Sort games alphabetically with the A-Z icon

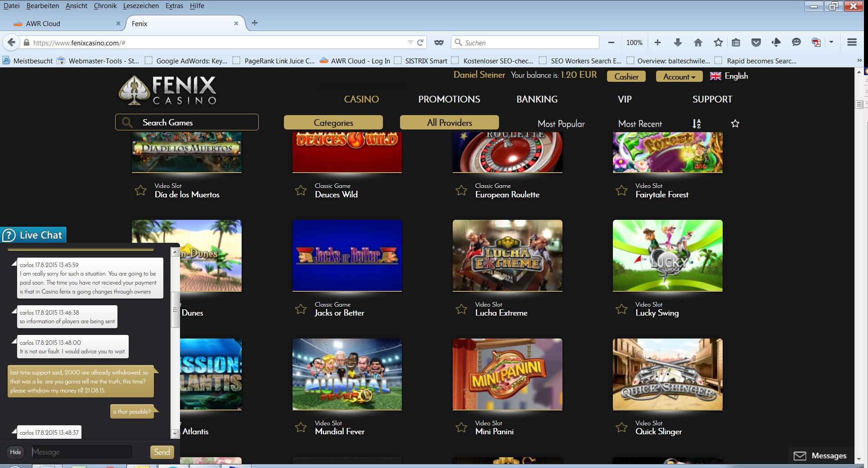click(697, 124)
